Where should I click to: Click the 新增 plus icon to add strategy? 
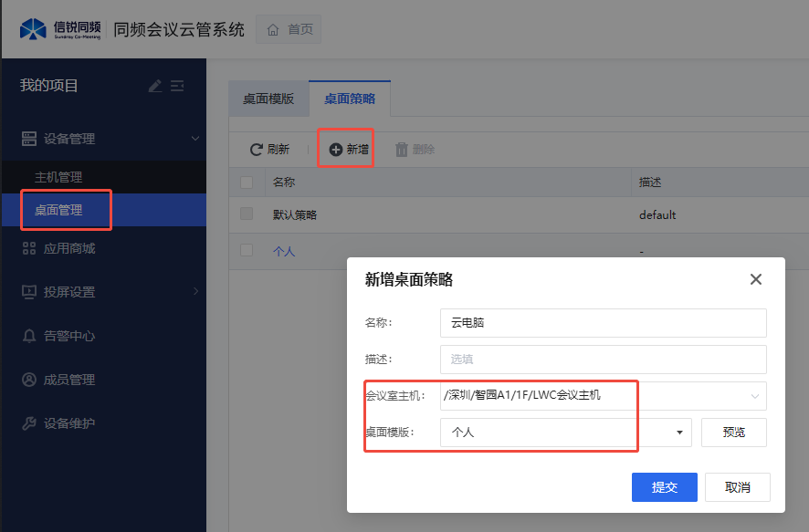point(335,150)
